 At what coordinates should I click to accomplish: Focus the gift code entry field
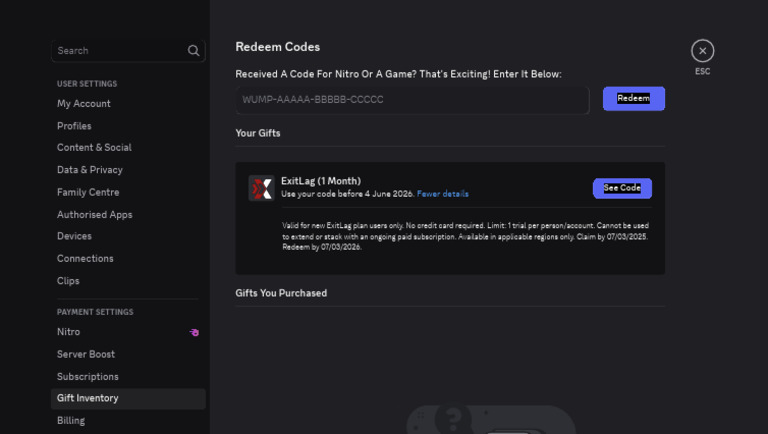tap(412, 100)
